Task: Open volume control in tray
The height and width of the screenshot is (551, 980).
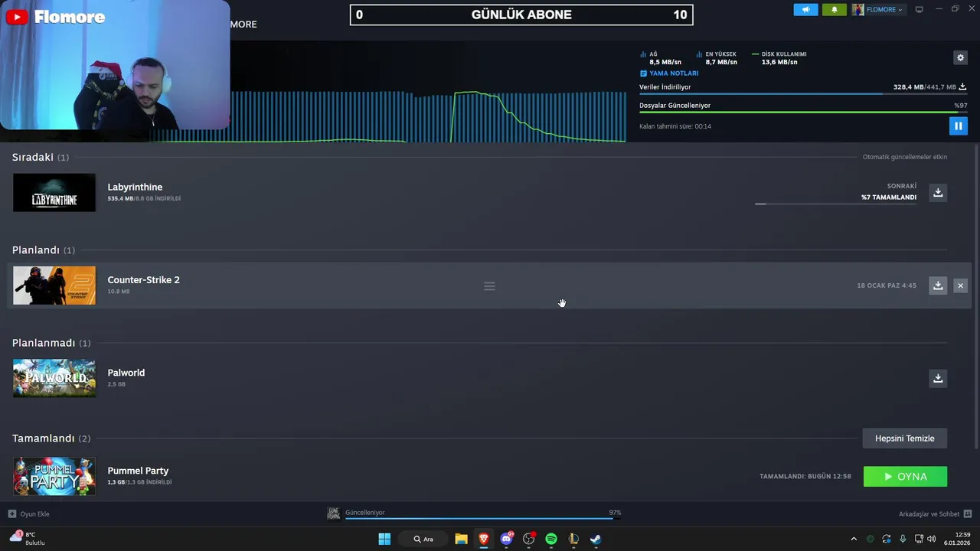Action: [x=931, y=539]
